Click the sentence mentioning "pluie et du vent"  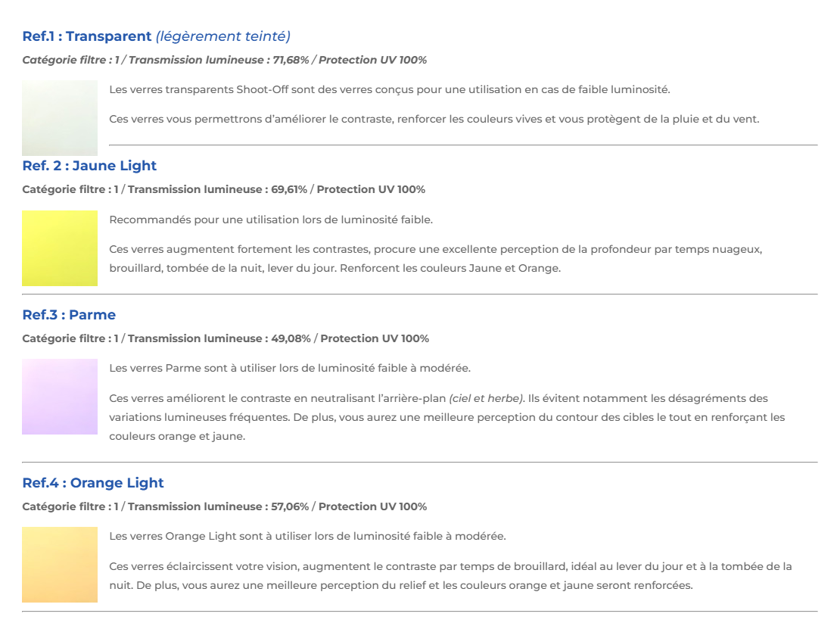coord(434,119)
